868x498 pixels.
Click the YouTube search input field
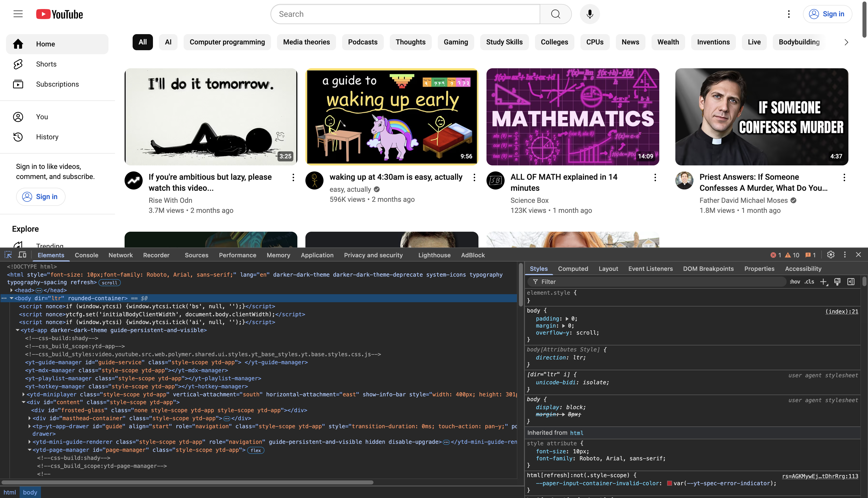coord(405,14)
